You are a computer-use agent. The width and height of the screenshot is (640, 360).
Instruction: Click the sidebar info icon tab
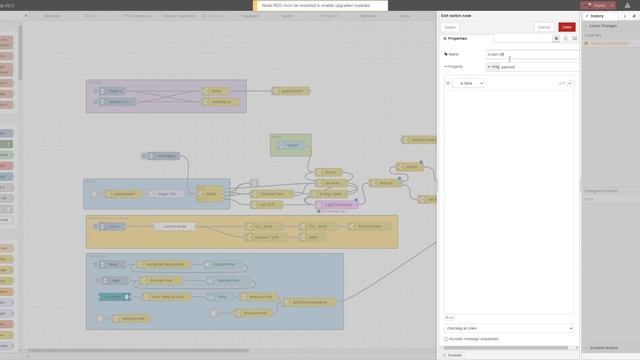(624, 16)
